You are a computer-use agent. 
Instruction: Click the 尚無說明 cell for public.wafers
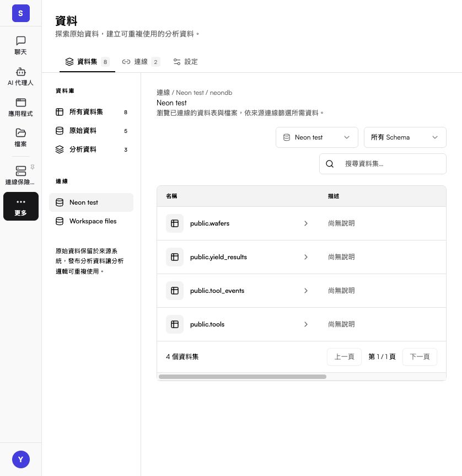tap(341, 223)
